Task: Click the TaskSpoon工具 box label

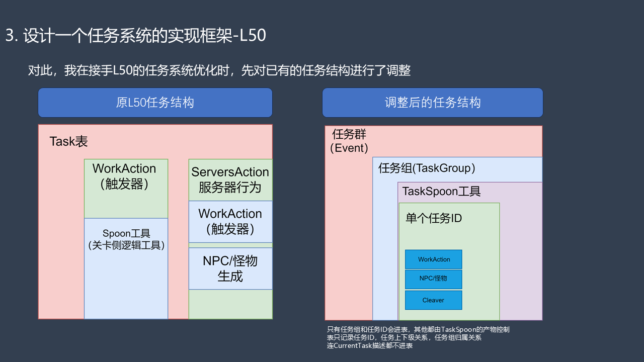Action: (441, 192)
